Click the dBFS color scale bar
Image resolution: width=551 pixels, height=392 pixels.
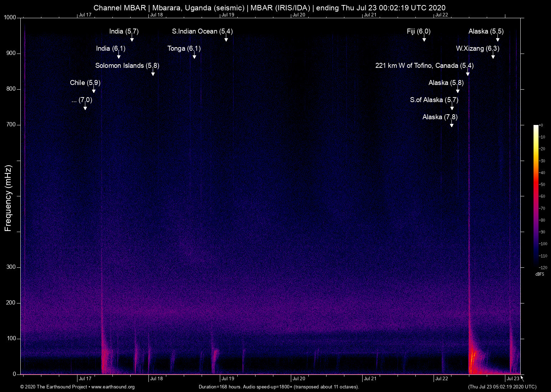536,196
